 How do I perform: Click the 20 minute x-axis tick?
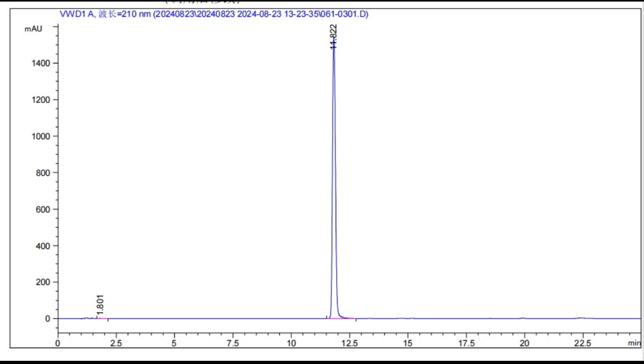(524, 344)
